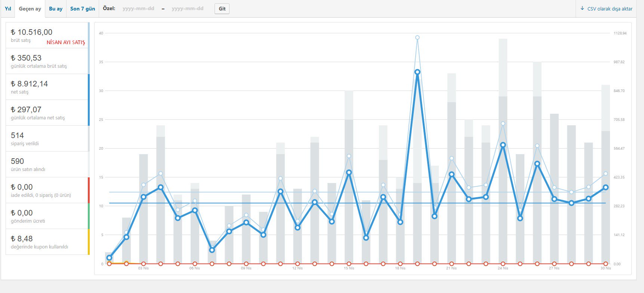Export the report with CSV olarak dışa aktar

pyautogui.click(x=606, y=9)
